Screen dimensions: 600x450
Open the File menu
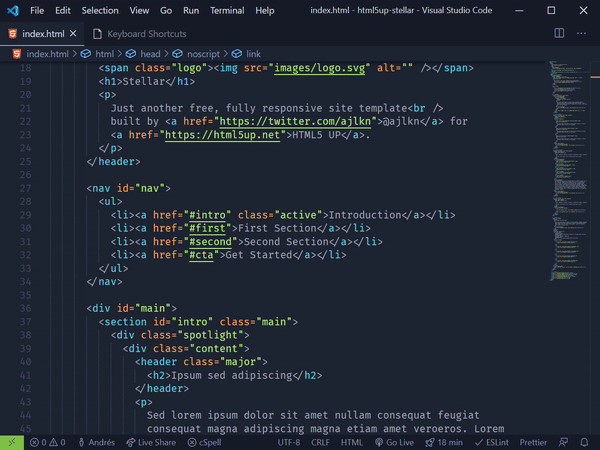pos(37,10)
